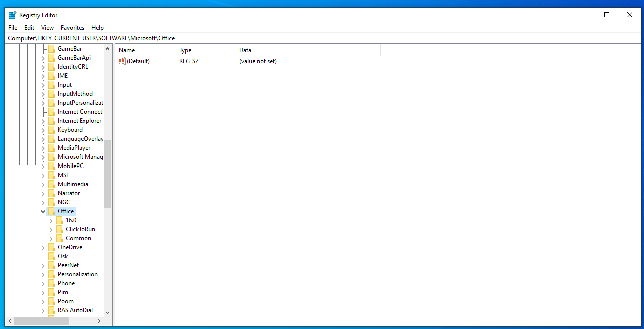644x329 pixels.
Task: Click the Data column header
Action: (308, 50)
